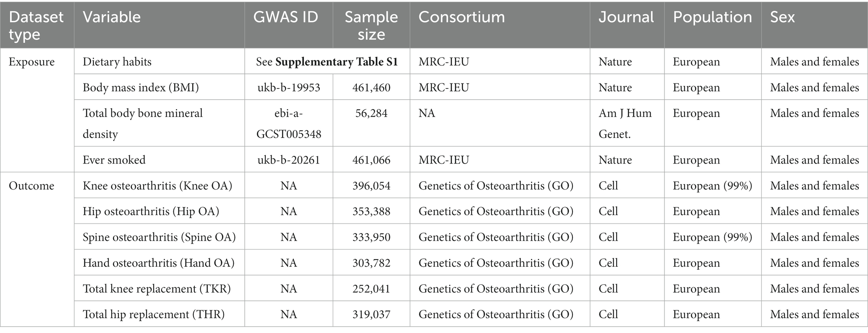Select the ukb-b-19953 GWAS ID cell
The width and height of the screenshot is (868, 333).
(x=289, y=88)
